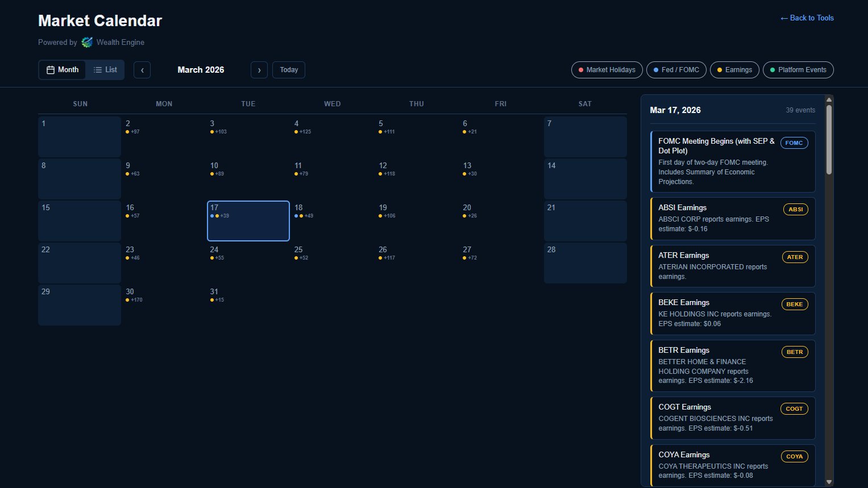
Task: Click the FOMC badge on the meeting event card
Action: (794, 143)
